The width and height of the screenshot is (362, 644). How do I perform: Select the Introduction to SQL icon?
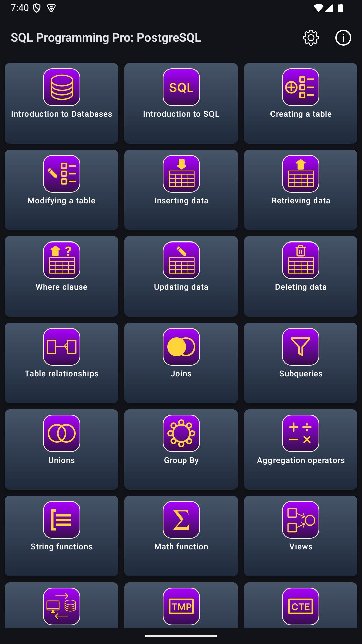(x=181, y=87)
